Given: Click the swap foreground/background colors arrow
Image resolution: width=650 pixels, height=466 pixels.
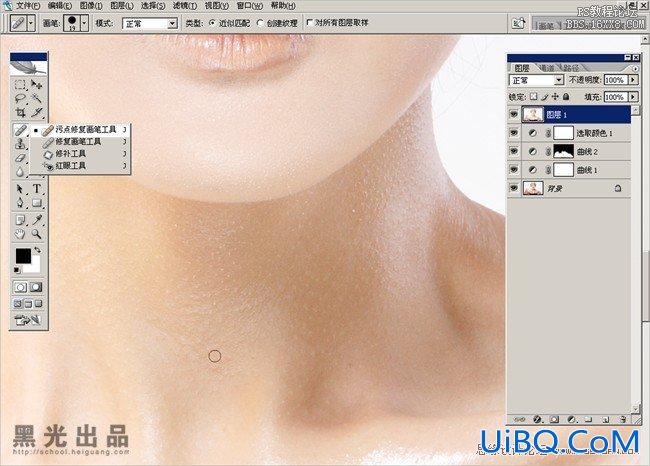Looking at the screenshot, I should pos(38,250).
